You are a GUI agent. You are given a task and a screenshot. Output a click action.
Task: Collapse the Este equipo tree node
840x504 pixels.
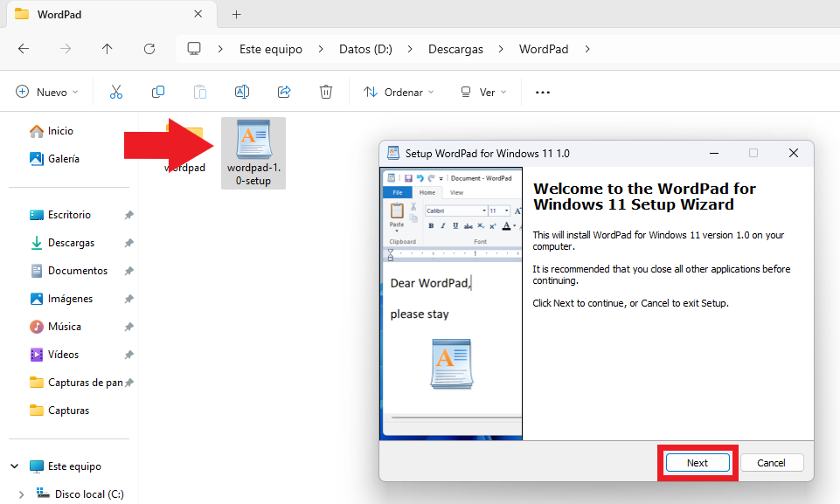point(15,466)
